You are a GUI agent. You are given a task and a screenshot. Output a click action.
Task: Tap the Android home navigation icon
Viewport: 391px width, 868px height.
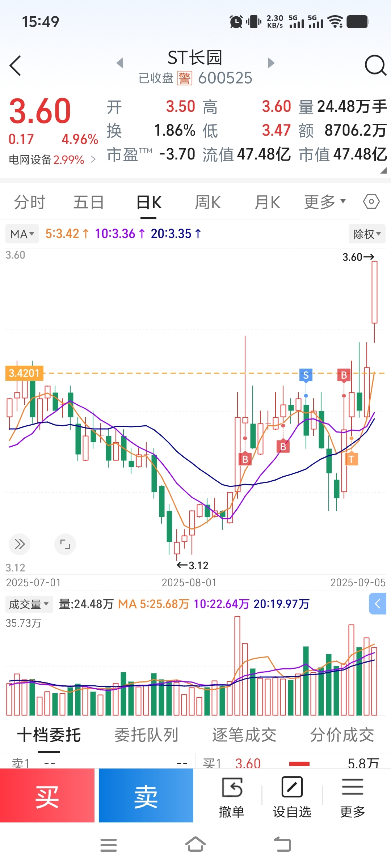point(195,844)
